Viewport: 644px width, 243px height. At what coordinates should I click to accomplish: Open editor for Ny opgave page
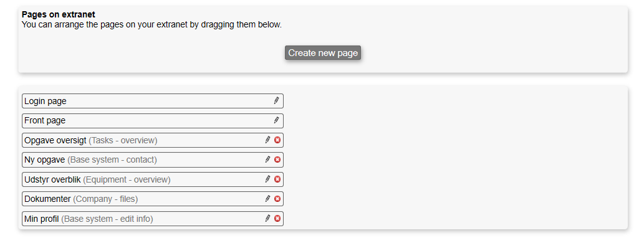pos(268,160)
